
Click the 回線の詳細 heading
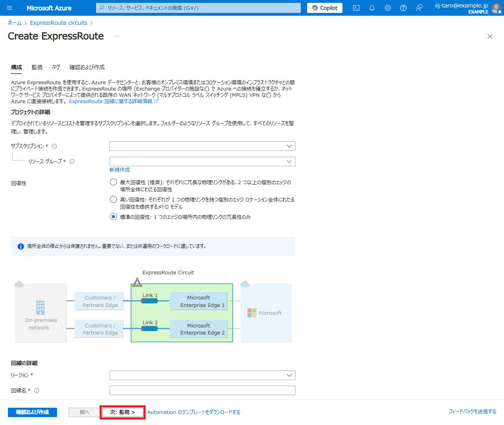point(24,363)
